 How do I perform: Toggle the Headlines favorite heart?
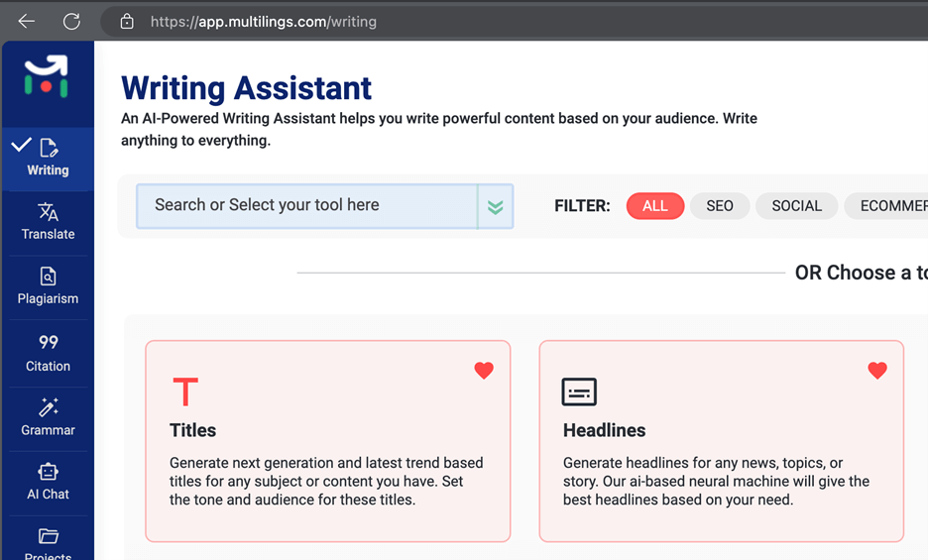pyautogui.click(x=877, y=371)
